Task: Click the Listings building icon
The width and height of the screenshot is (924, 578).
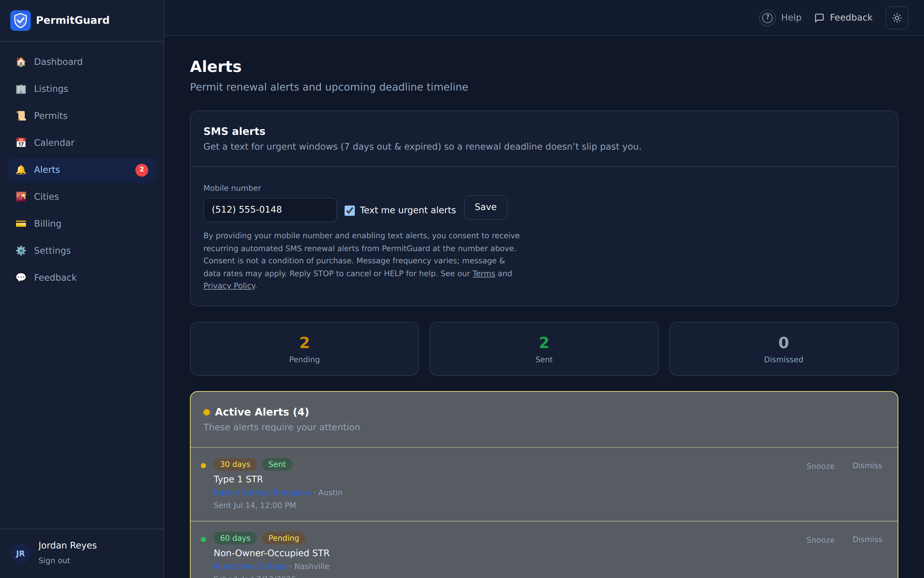Action: (21, 89)
